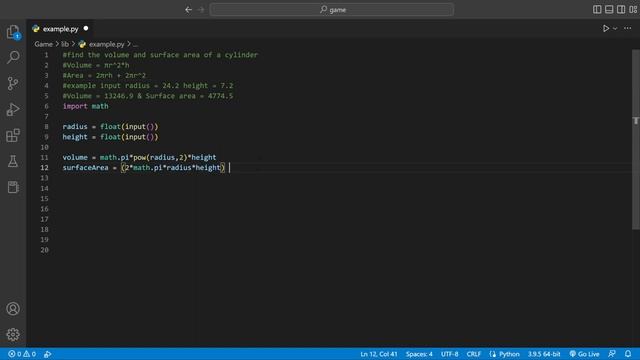Click the lib breadcrumb folder
This screenshot has width=640, height=360.
click(65, 44)
